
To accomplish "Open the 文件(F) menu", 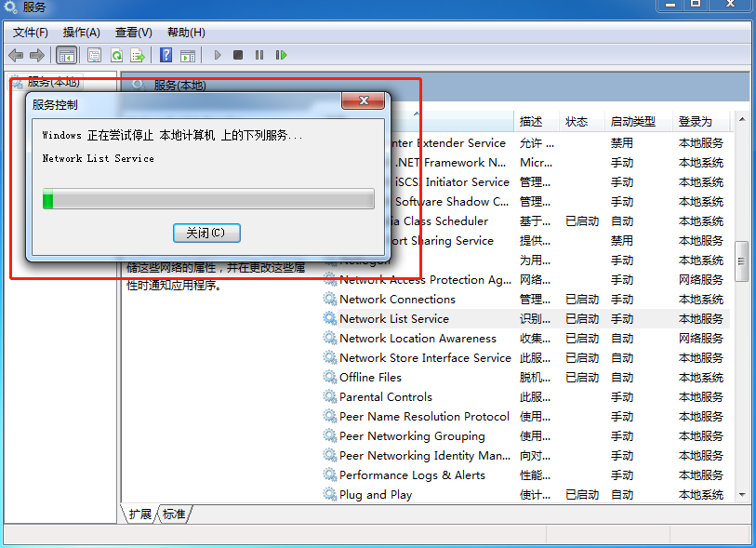I will coord(30,33).
